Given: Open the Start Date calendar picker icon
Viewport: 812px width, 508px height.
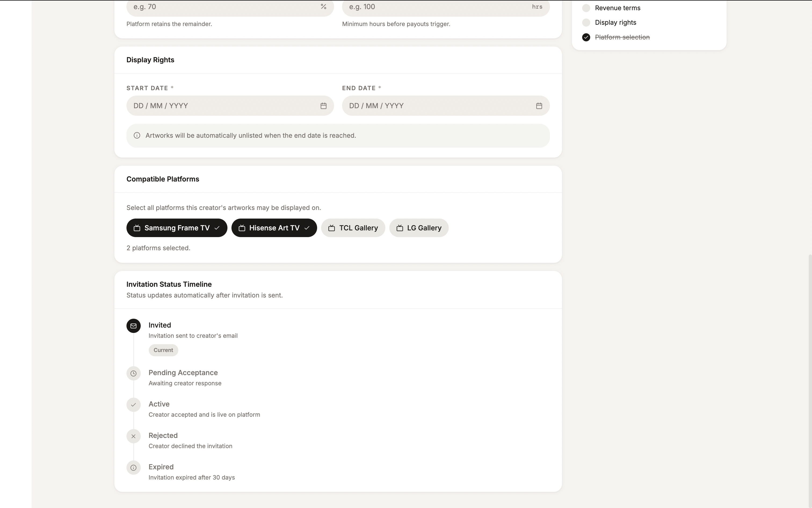Looking at the screenshot, I should (x=323, y=106).
